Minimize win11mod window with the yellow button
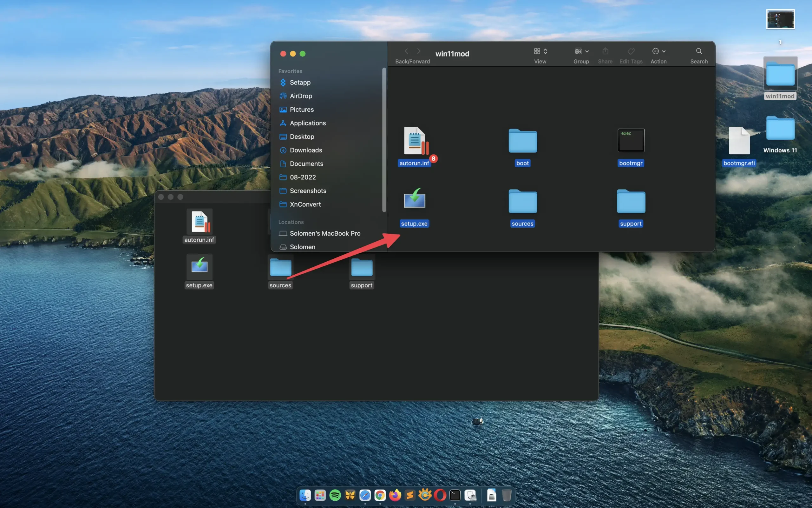The width and height of the screenshot is (812, 508). 293,54
